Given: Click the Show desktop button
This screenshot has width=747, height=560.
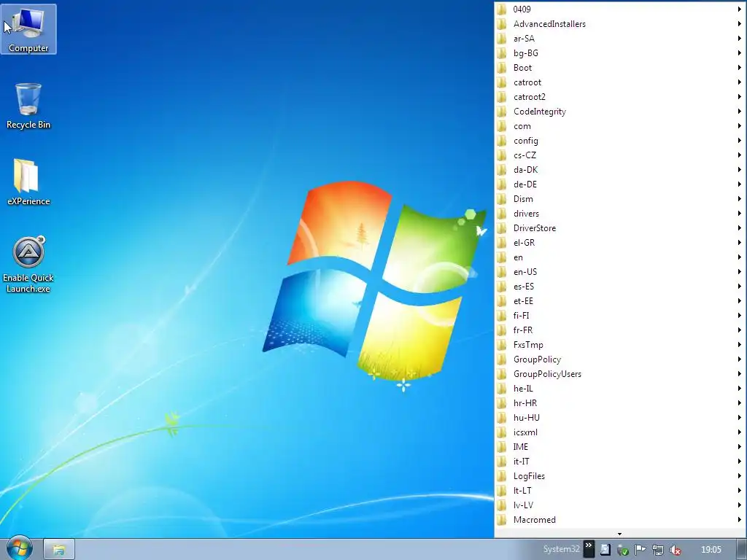Looking at the screenshot, I should tap(742, 550).
